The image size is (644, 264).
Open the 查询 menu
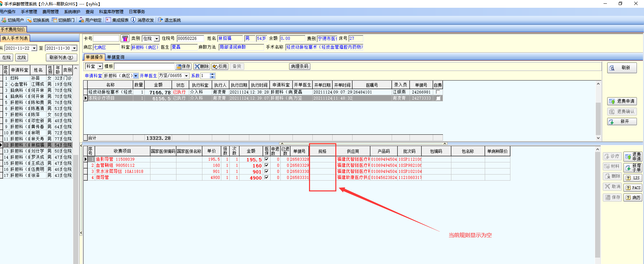90,12
